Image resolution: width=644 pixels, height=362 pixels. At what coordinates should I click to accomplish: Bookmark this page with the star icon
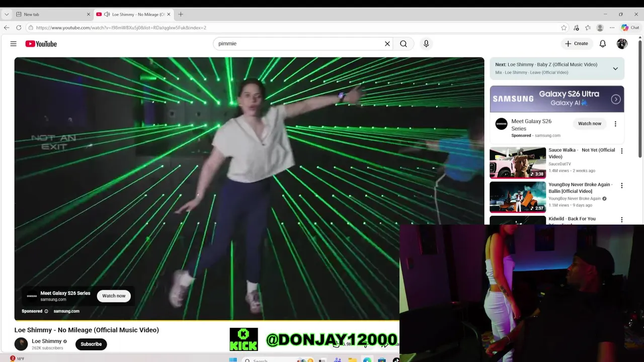click(564, 28)
